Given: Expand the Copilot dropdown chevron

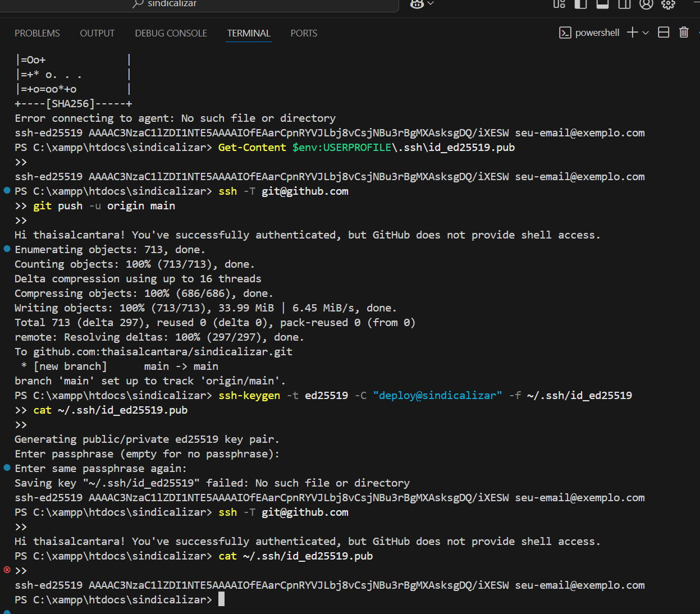Looking at the screenshot, I should 431,4.
